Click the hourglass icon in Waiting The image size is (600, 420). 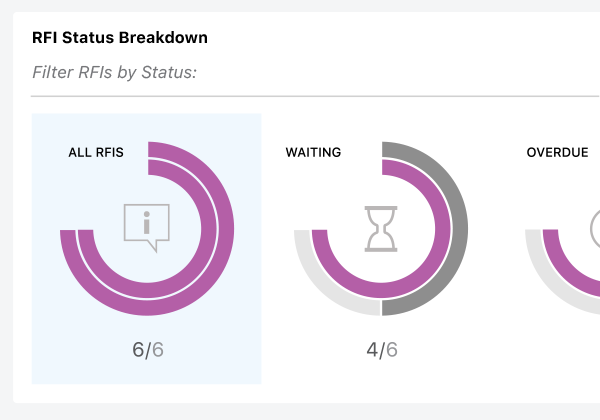[x=381, y=229]
